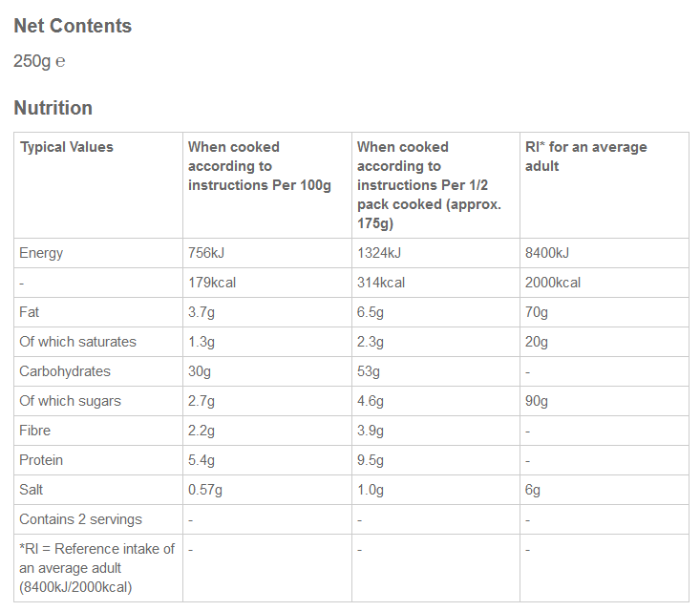Click the 'Of which sugars' label
Image resolution: width=700 pixels, height=611 pixels.
[x=71, y=401]
